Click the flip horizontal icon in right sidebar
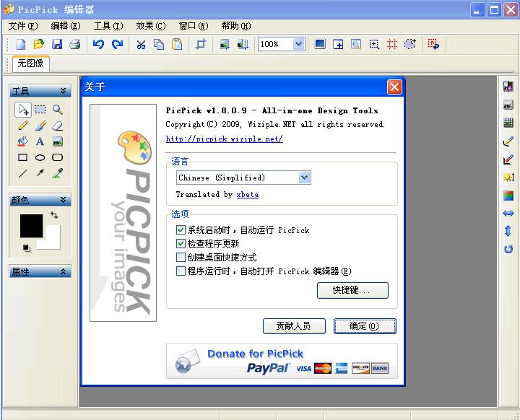The image size is (520, 420). [x=508, y=213]
